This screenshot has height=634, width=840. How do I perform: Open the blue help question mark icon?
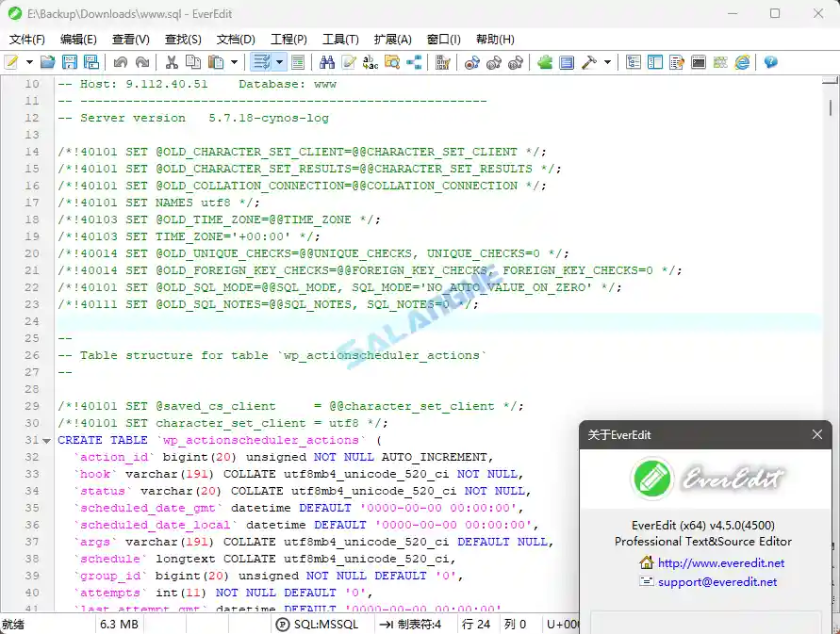point(770,62)
